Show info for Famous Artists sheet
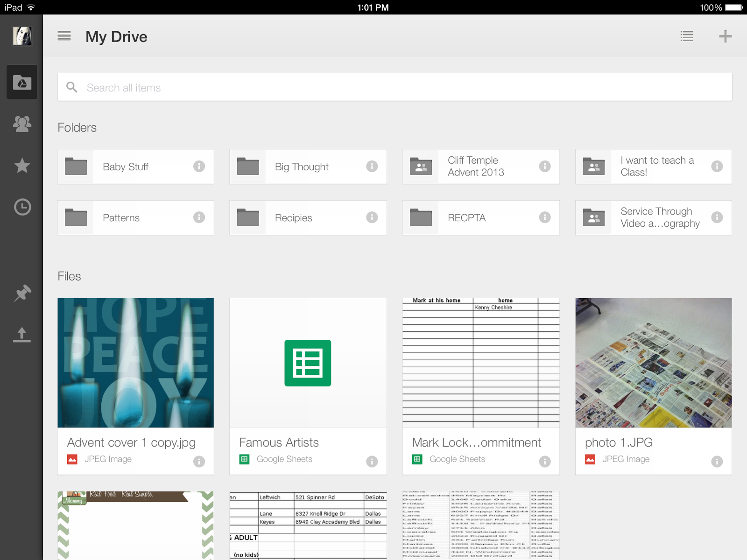The height and width of the screenshot is (560, 747). pyautogui.click(x=372, y=462)
